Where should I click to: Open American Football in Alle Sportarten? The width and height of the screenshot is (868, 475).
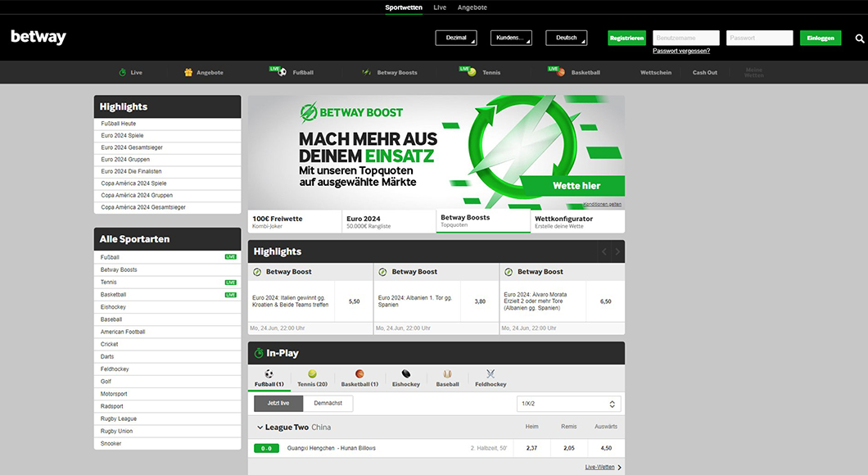click(167, 332)
